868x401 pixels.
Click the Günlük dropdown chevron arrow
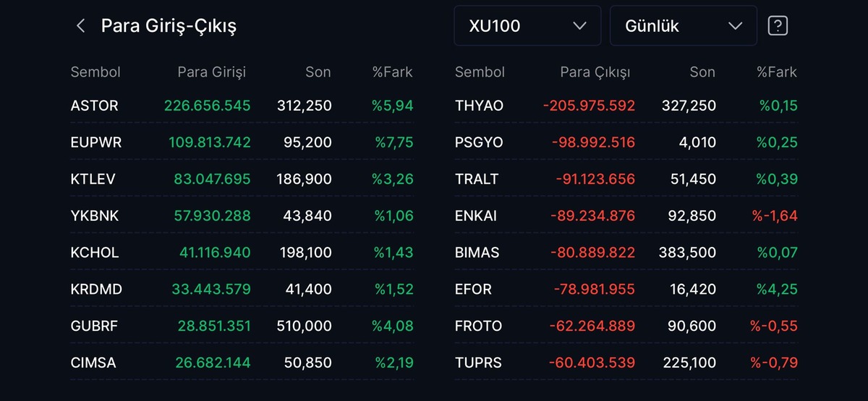coord(736,26)
